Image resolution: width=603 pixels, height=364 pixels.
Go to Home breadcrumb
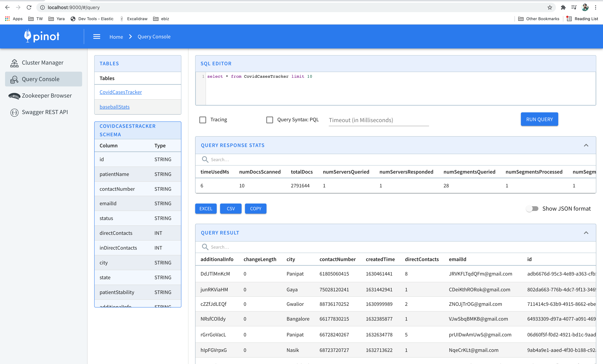[116, 37]
